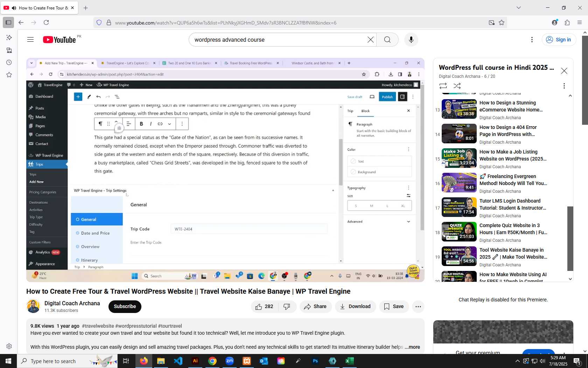Click inside the YouTube search field
The width and height of the screenshot is (588, 368).
point(278,40)
